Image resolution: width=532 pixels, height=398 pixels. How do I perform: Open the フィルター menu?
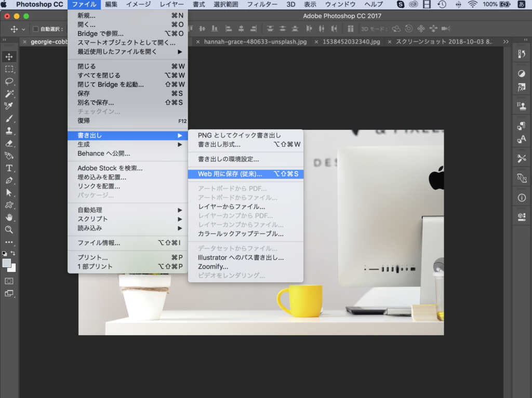click(262, 4)
